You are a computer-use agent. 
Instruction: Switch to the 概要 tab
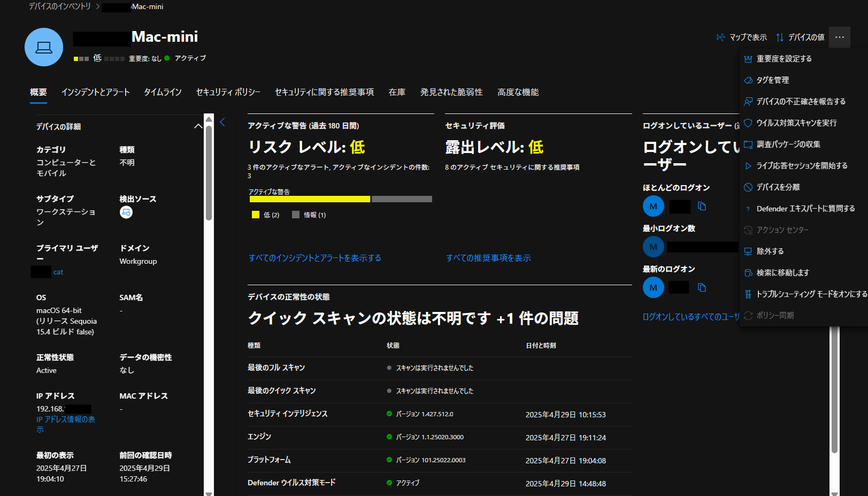(39, 93)
